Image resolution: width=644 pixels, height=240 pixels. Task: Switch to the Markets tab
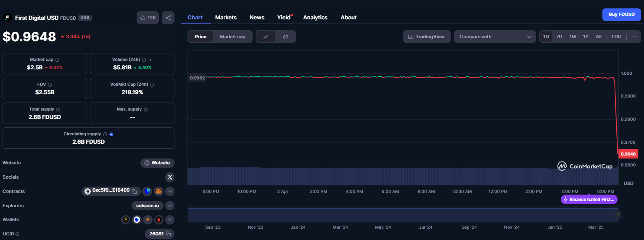coord(226,17)
